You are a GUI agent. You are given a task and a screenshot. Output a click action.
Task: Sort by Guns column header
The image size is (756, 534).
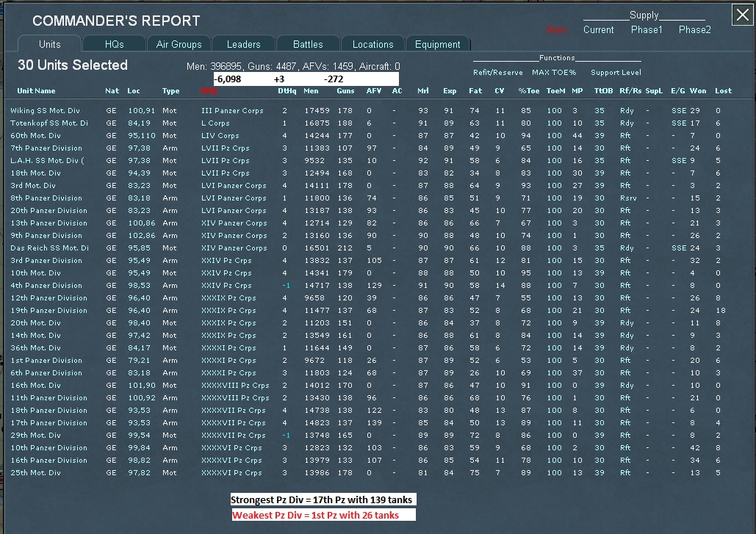click(x=345, y=90)
